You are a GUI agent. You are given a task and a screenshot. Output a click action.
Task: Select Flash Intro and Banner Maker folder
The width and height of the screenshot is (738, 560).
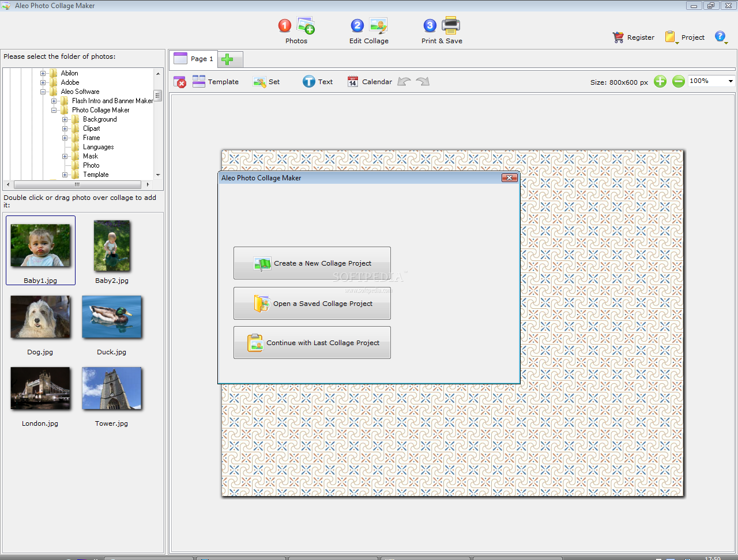click(x=112, y=101)
